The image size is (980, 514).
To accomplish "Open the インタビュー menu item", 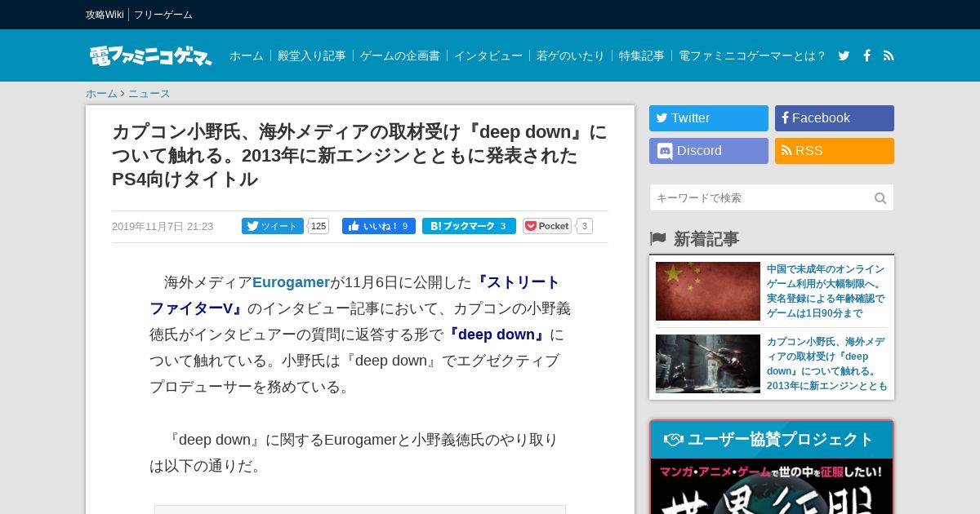I will tap(488, 55).
